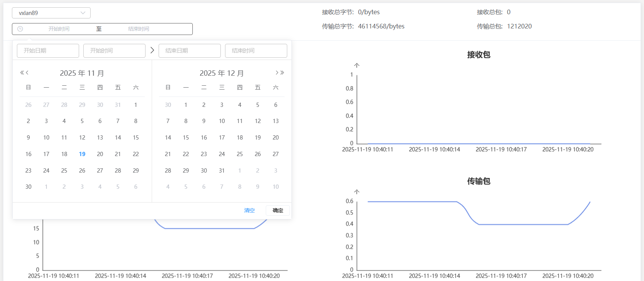Advance to next month with single-right arrow
Image resolution: width=644 pixels, height=281 pixels.
coord(277,73)
